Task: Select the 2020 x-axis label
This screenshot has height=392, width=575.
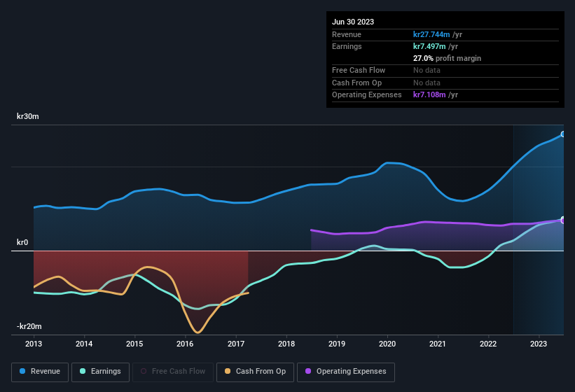Action: (x=387, y=344)
